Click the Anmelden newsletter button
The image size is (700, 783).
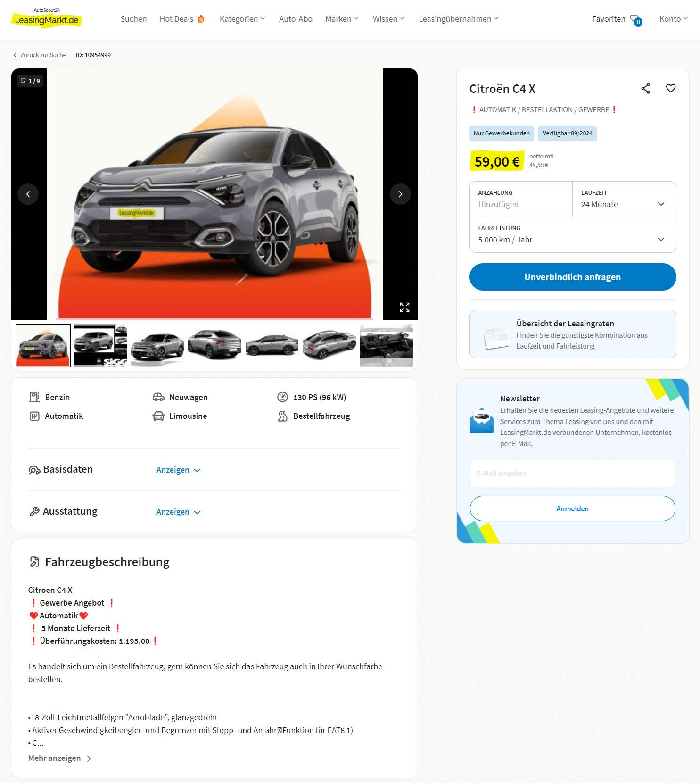click(x=573, y=508)
